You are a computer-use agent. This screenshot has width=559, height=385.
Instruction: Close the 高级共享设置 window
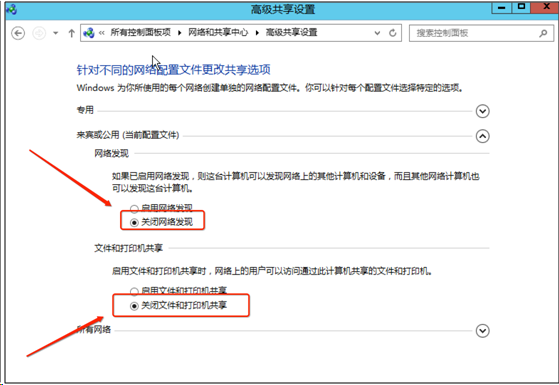point(545,7)
